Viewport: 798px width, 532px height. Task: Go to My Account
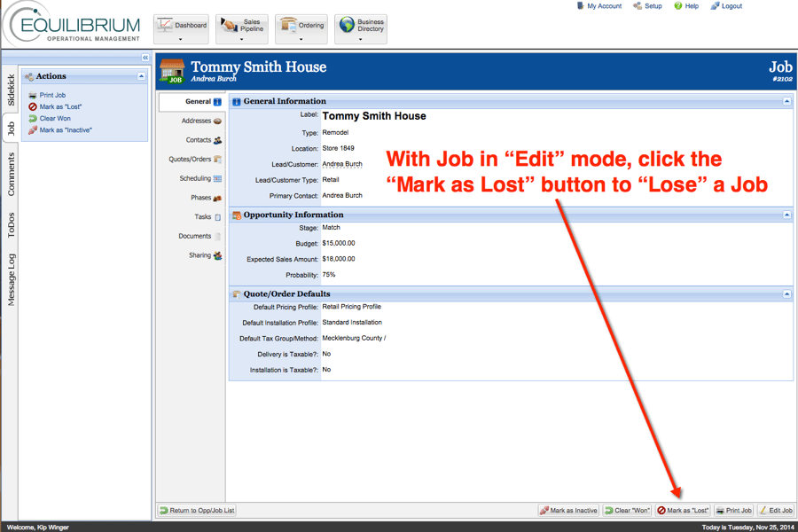coord(599,6)
